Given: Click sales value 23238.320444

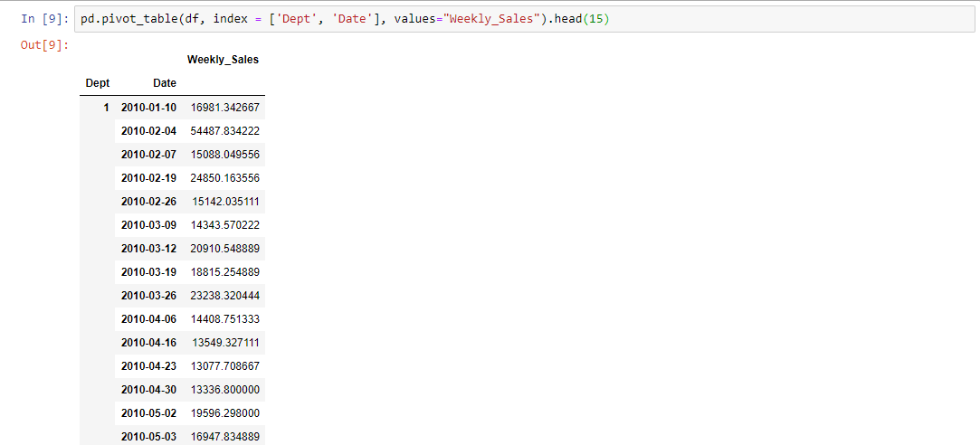Looking at the screenshot, I should tap(225, 296).
